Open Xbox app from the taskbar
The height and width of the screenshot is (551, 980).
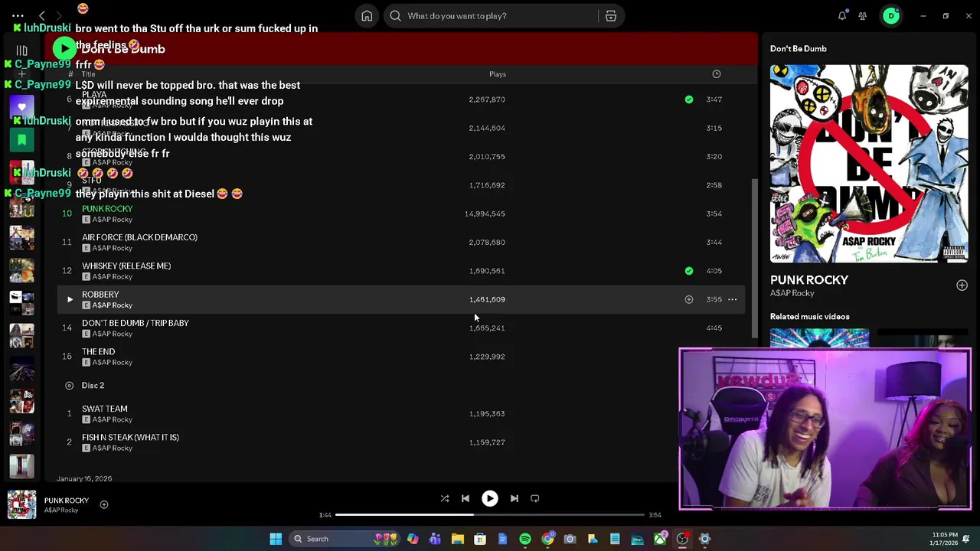pyautogui.click(x=660, y=539)
